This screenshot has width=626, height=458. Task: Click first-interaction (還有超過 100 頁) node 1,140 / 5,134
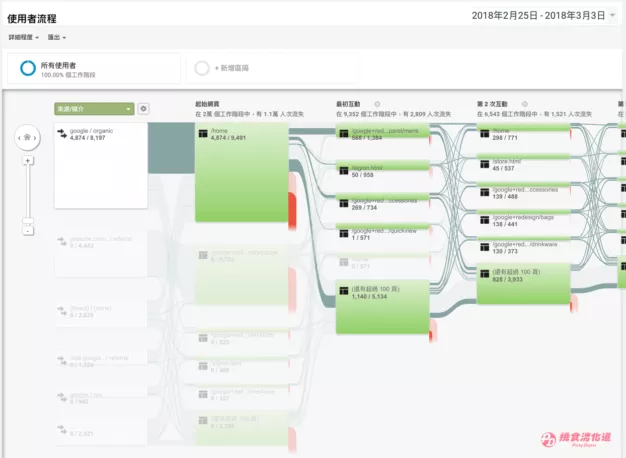point(382,307)
